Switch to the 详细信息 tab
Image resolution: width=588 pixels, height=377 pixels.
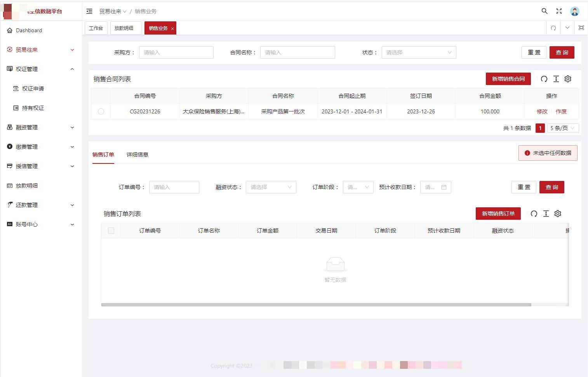[137, 155]
